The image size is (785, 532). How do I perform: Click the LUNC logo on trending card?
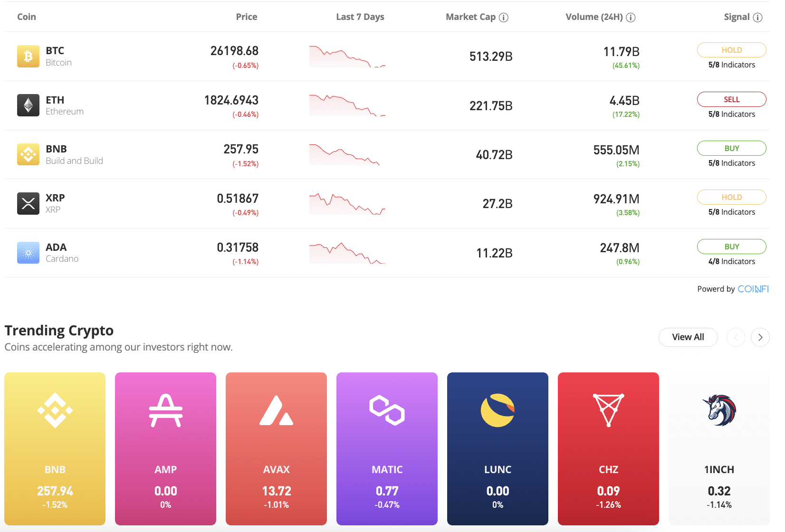(x=498, y=410)
